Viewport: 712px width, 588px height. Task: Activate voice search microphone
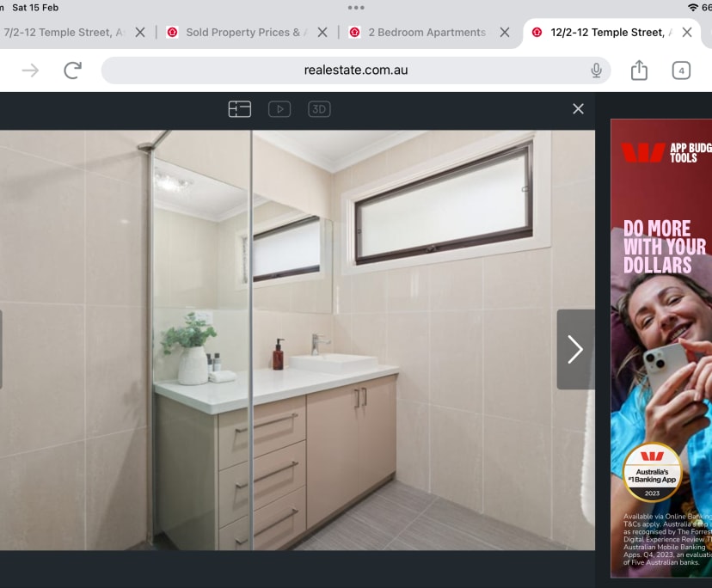pyautogui.click(x=596, y=70)
